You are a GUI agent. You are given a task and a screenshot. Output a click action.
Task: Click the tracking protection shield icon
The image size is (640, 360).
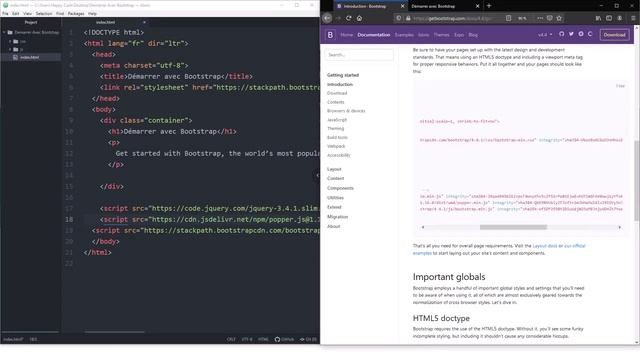399,18
